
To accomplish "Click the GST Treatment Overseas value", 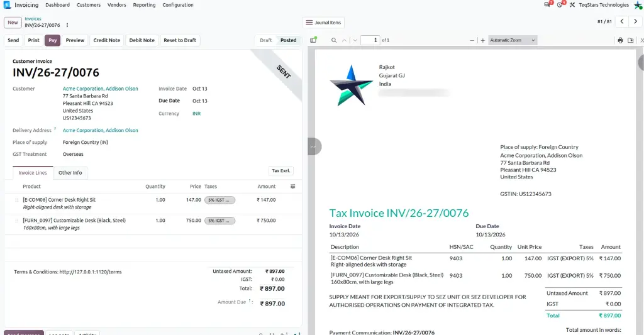I will 73,155.
